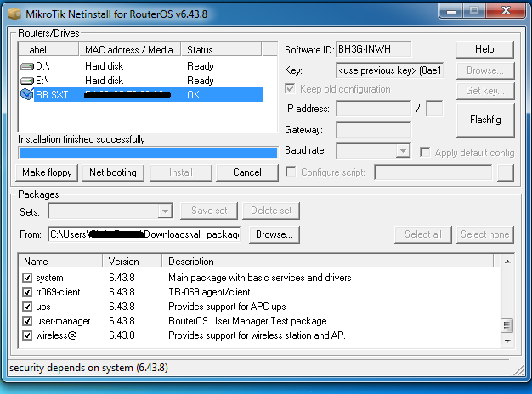The image size is (532, 394).
Task: Click the Gateway input field
Action: pos(374,130)
